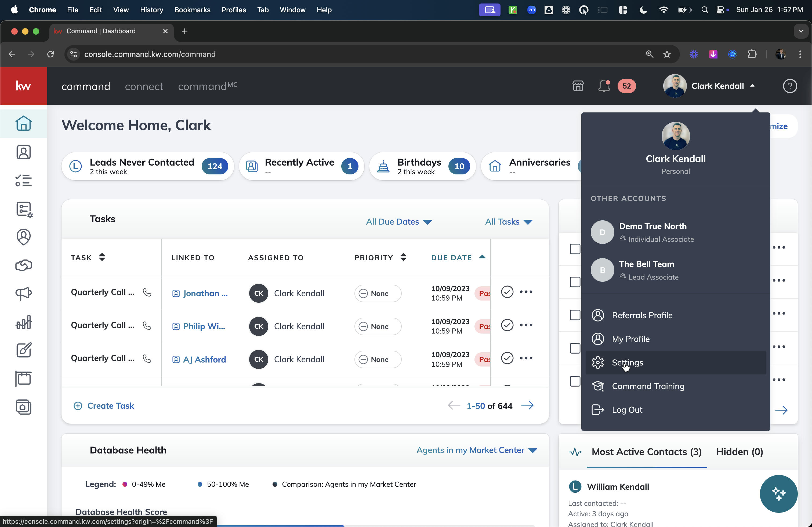Click the red kw logo

tap(24, 86)
